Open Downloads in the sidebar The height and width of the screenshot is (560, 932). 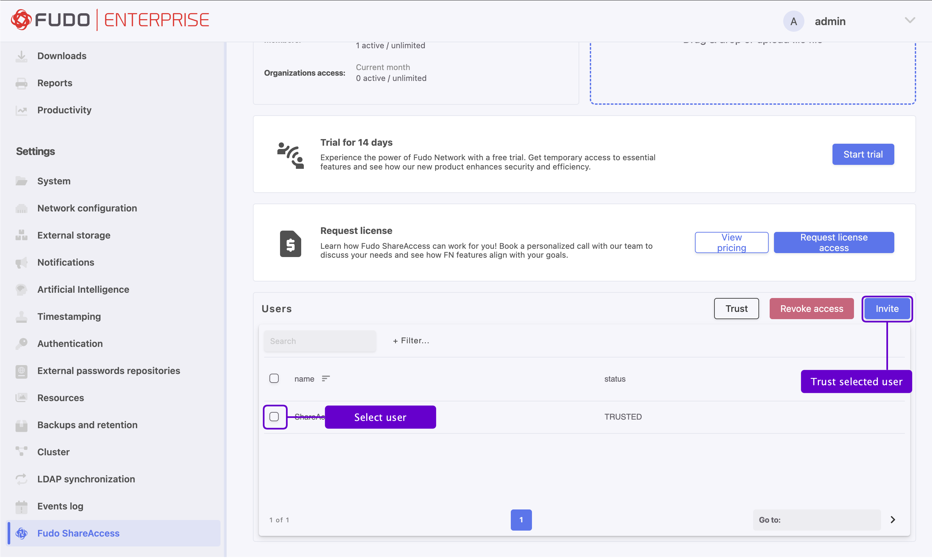tap(62, 56)
